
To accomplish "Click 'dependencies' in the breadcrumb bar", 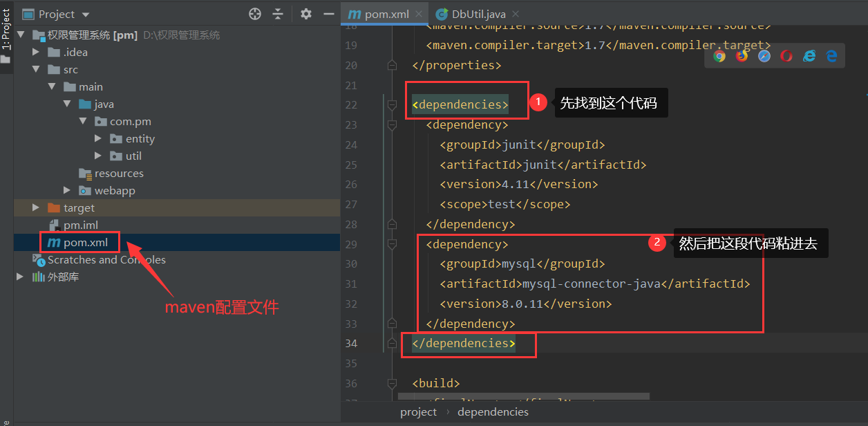I will (493, 411).
